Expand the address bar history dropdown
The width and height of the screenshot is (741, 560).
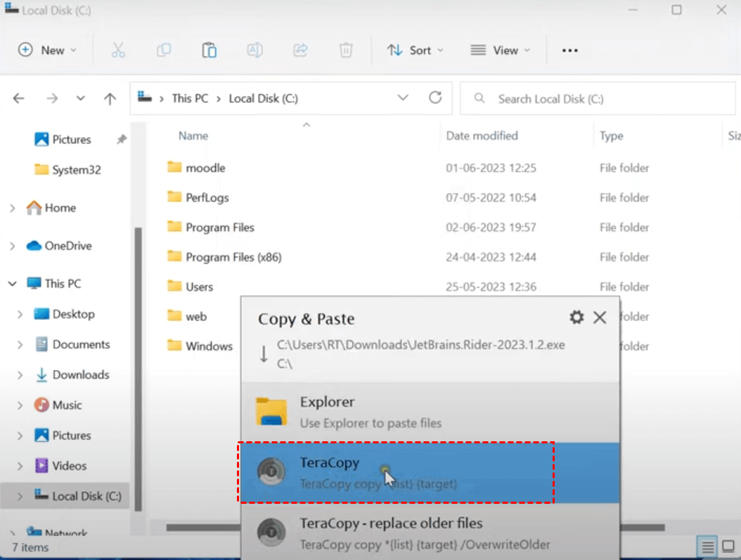tap(403, 98)
